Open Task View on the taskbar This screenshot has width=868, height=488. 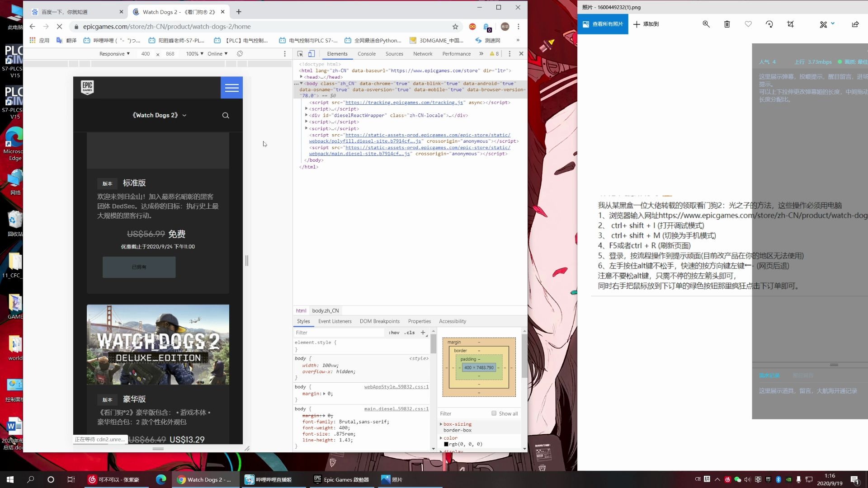tap(71, 479)
